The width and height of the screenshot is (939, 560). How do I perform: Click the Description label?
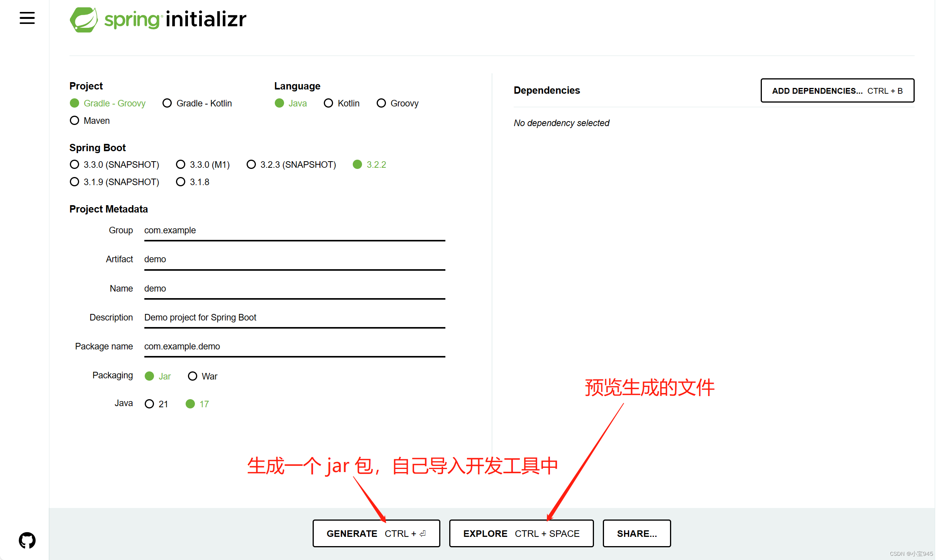[111, 317]
